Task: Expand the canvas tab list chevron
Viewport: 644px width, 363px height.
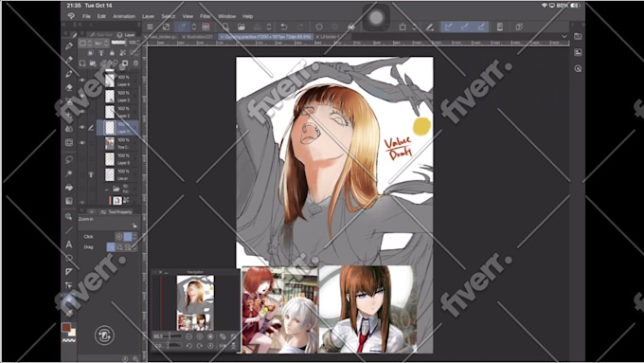Action: pos(564,37)
